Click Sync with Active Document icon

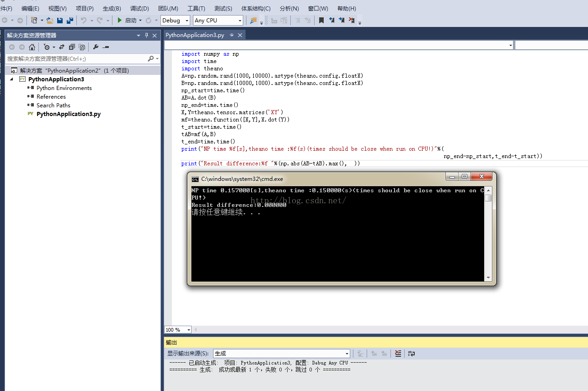(61, 47)
